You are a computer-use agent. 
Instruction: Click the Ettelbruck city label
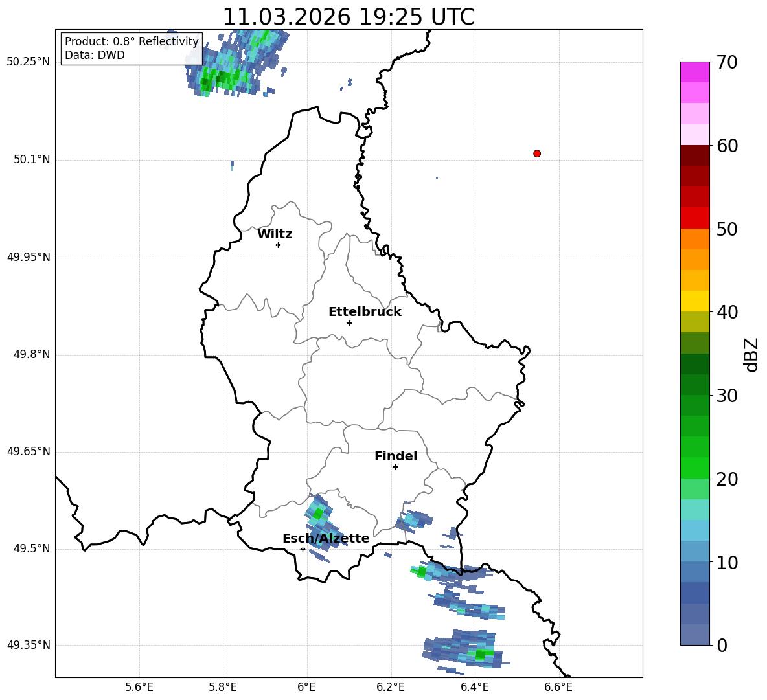click(365, 312)
